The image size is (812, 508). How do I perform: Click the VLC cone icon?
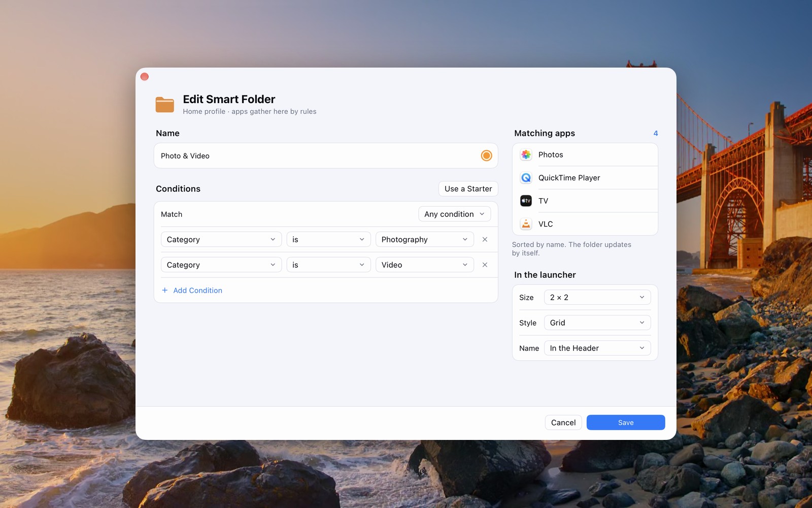pos(526,224)
